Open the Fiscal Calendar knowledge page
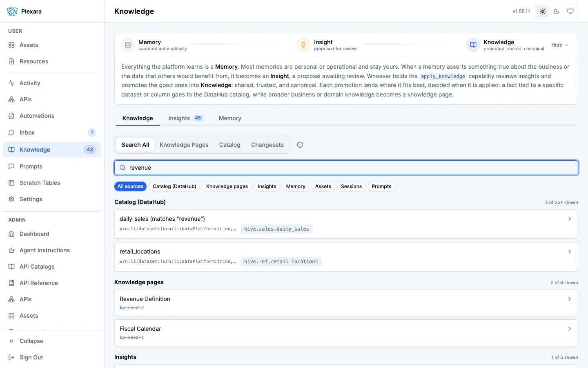Screen dimensions: 588x368 [346, 333]
